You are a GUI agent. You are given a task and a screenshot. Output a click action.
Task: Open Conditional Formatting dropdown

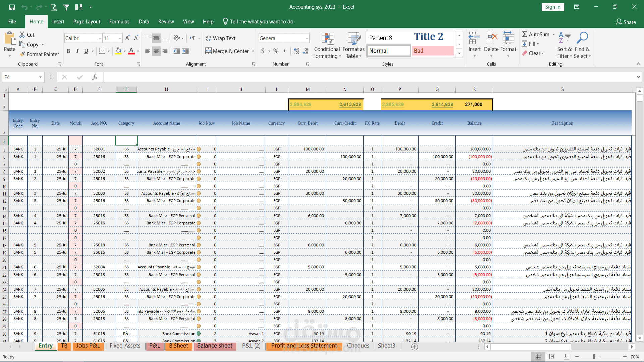click(327, 45)
